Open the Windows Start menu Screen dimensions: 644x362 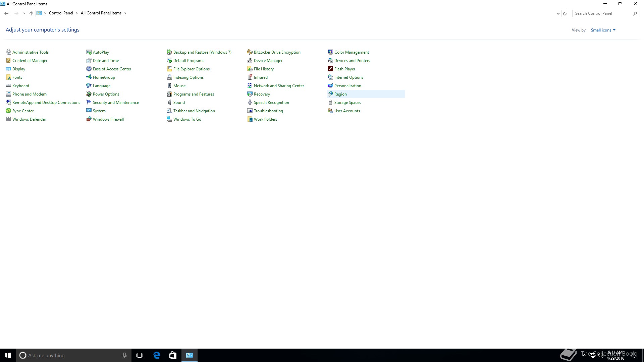[8, 355]
